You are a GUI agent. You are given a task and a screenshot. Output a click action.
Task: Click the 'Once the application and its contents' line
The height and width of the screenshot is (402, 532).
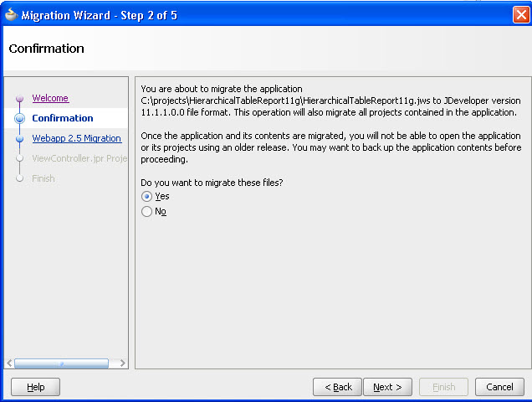click(330, 136)
